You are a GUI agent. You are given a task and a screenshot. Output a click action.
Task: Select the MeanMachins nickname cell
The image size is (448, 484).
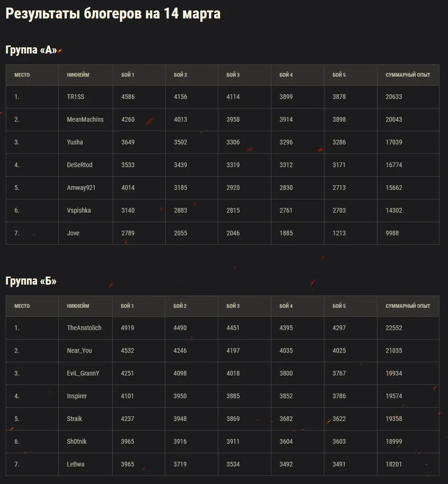point(85,119)
